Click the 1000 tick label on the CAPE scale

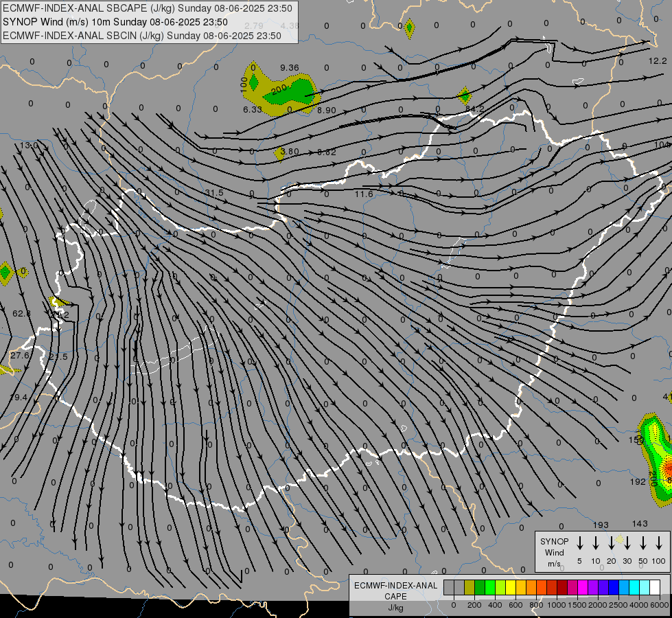pos(557,605)
